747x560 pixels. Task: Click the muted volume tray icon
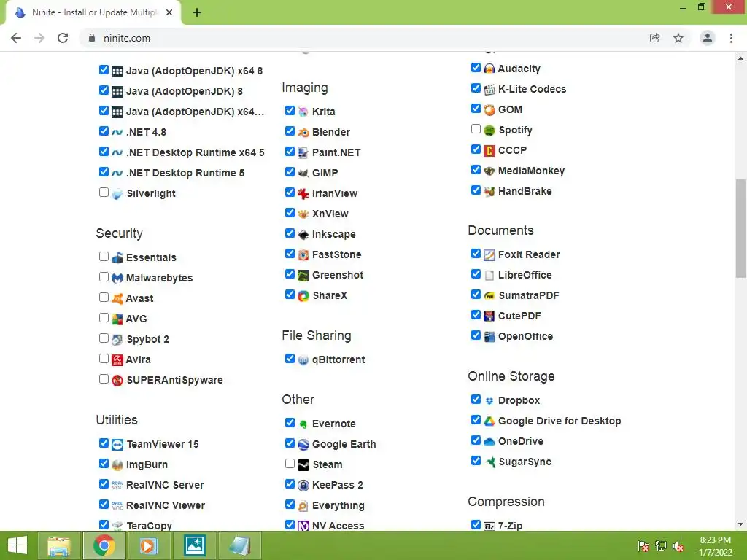point(678,546)
